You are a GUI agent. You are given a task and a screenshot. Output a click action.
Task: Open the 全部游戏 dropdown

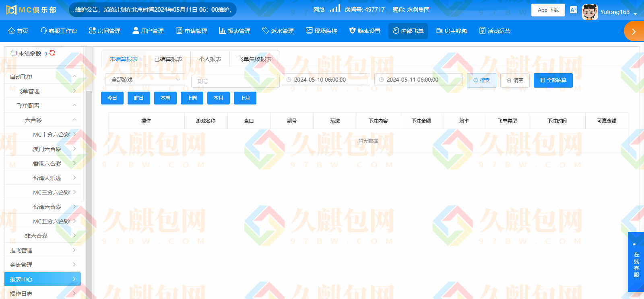coord(145,80)
